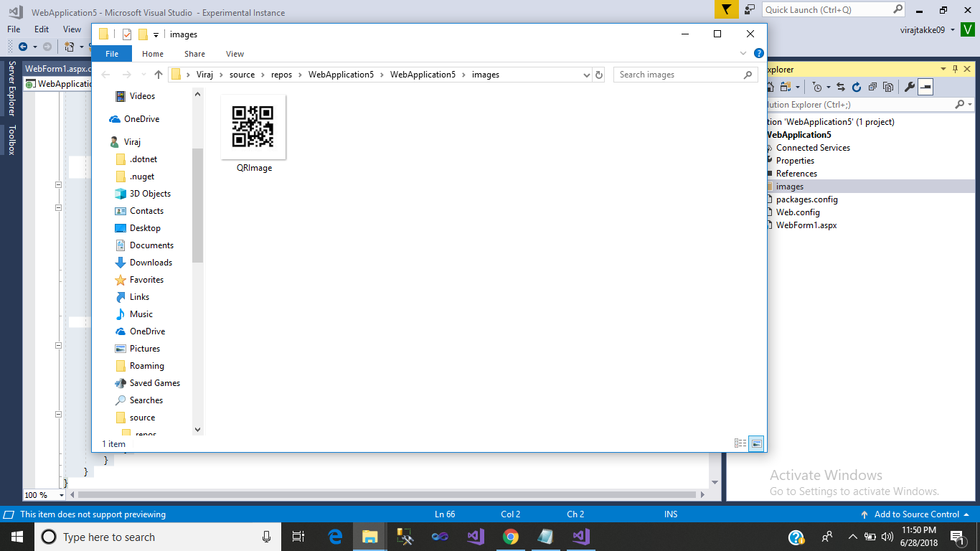Select the QRImage thumbnail
The height and width of the screenshot is (551, 980).
point(253,126)
